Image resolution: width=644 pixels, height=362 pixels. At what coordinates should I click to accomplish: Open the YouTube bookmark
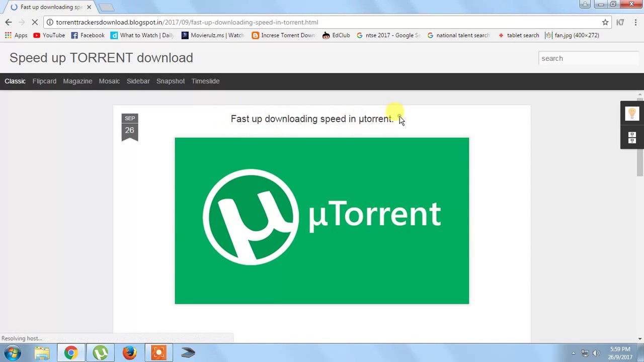(49, 35)
